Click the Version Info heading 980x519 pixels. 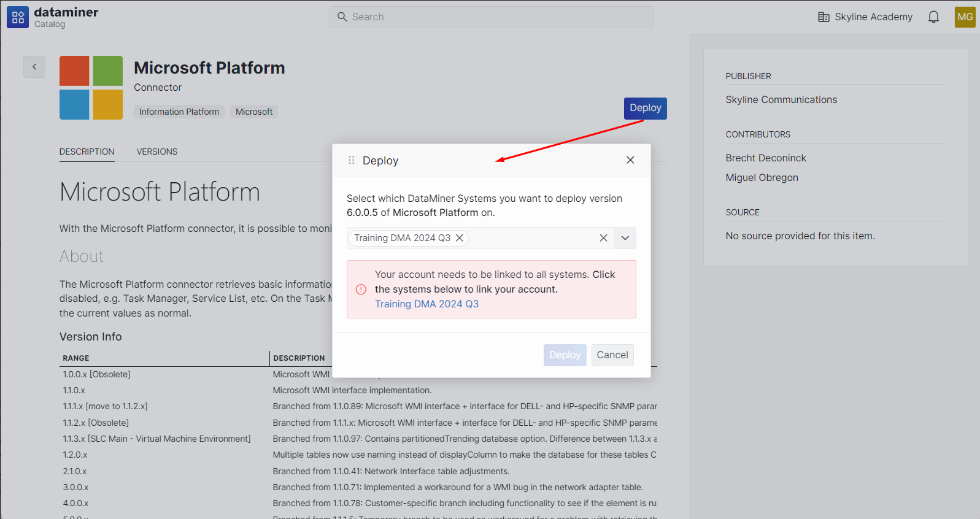[x=91, y=337]
